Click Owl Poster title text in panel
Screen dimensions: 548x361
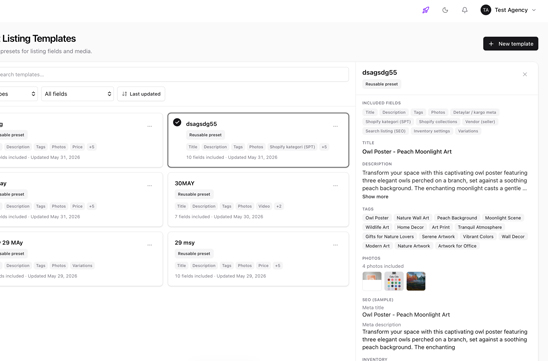click(407, 152)
